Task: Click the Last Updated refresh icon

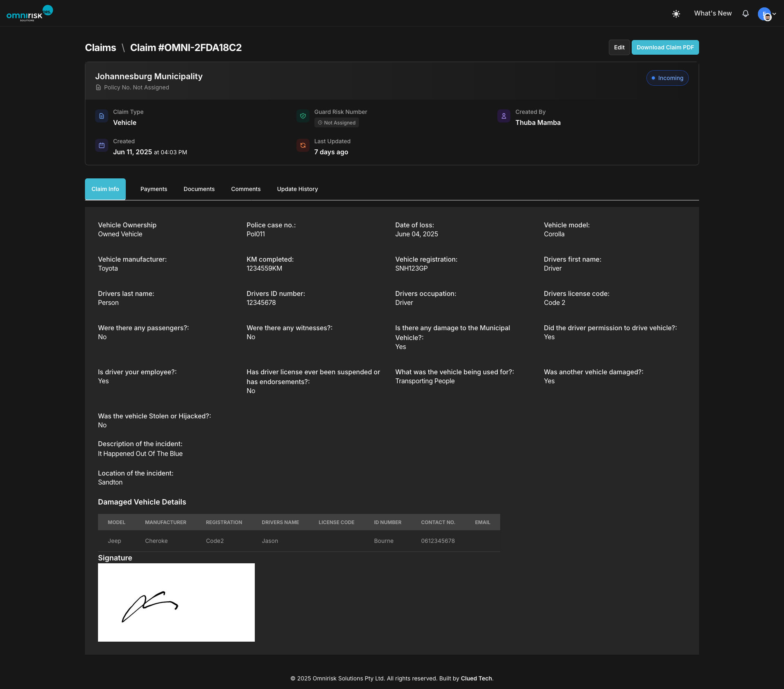Action: (x=303, y=145)
